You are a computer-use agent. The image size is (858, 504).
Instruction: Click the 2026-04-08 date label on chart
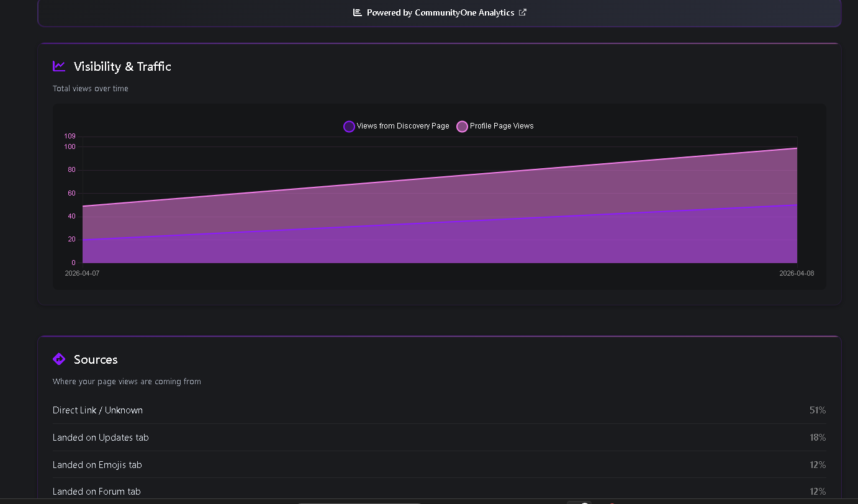coord(797,273)
